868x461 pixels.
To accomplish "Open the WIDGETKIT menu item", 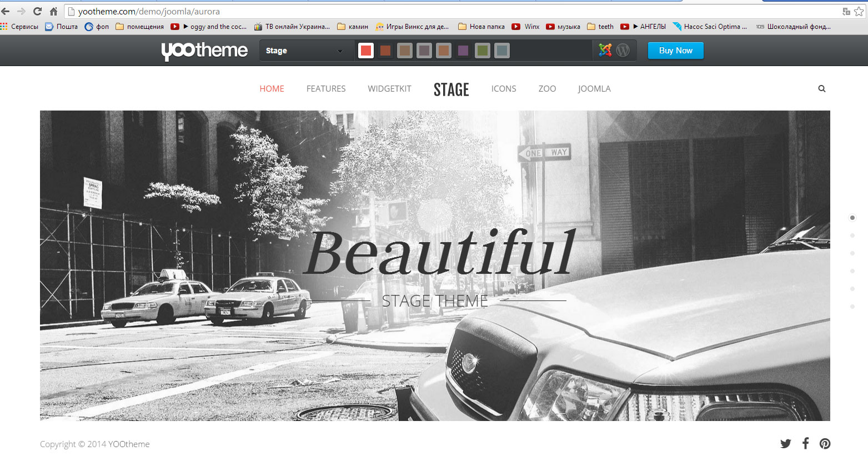I will pos(389,89).
